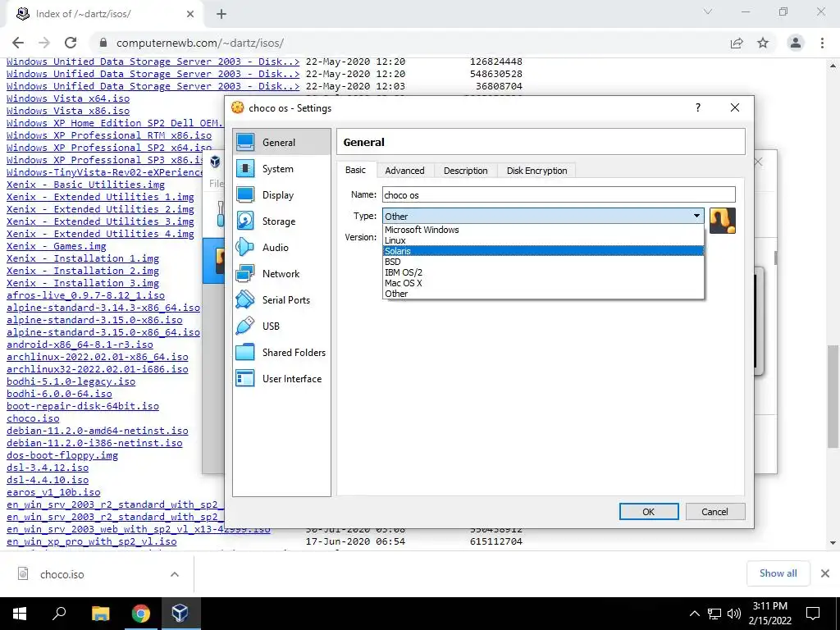Open System settings category
The height and width of the screenshot is (630, 840).
[x=282, y=169]
